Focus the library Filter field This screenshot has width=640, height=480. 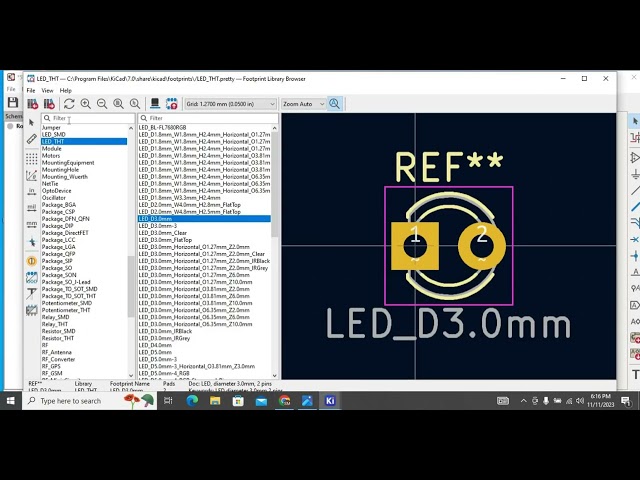88,118
